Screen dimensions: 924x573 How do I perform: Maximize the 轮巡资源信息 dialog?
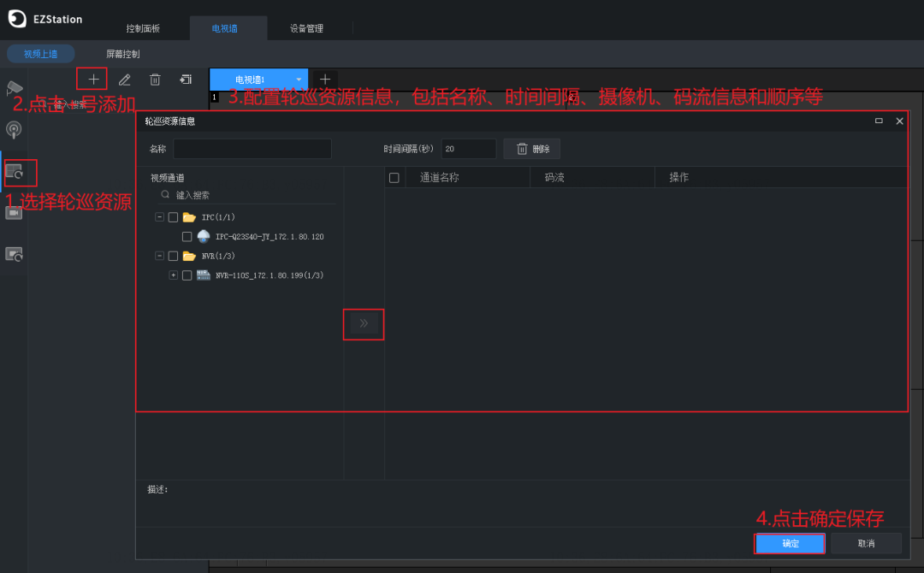pyautogui.click(x=879, y=121)
